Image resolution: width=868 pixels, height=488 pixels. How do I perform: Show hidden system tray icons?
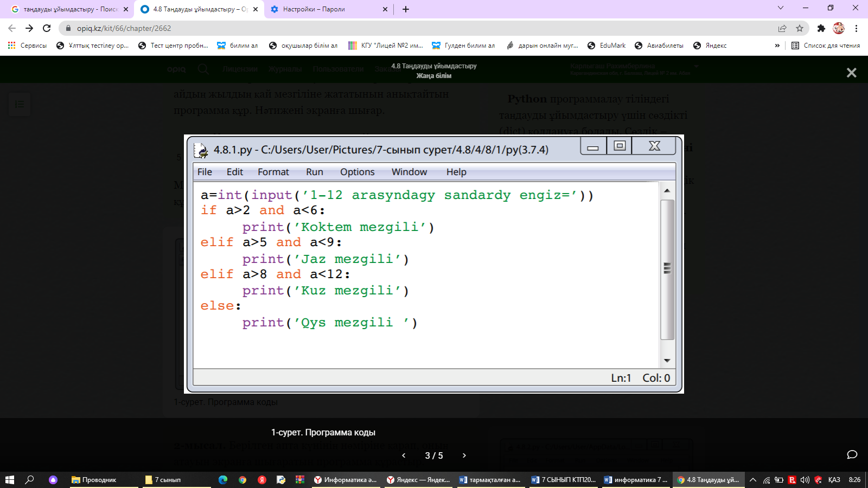coord(753,480)
